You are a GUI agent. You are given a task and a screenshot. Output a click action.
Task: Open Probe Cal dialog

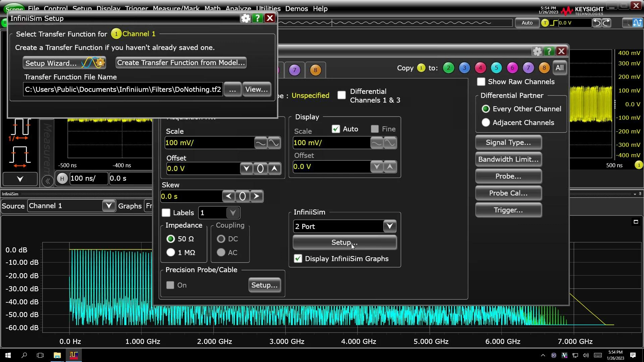coord(508,193)
